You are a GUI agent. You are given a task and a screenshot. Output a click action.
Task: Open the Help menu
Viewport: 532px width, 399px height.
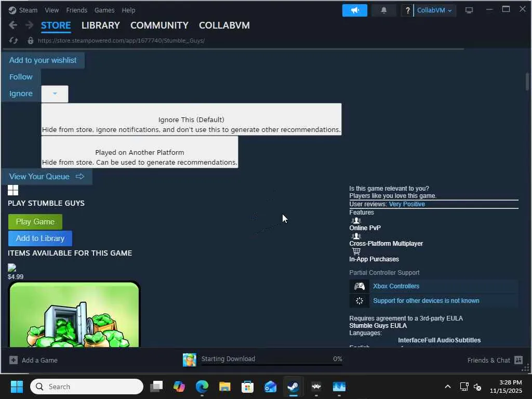coord(129,10)
